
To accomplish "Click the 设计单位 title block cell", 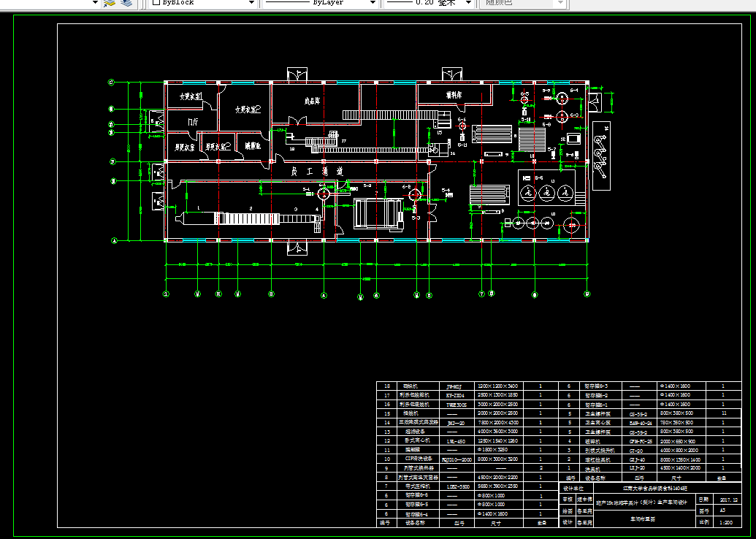I will [x=576, y=487].
